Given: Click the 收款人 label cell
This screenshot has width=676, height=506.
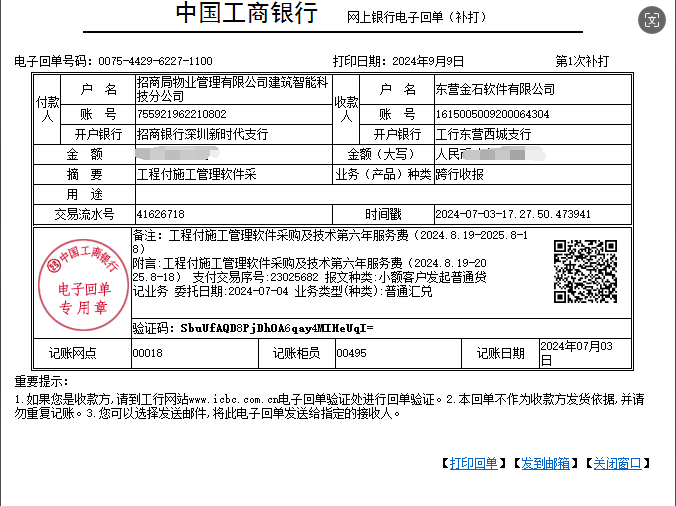Looking at the screenshot, I should tap(346, 109).
